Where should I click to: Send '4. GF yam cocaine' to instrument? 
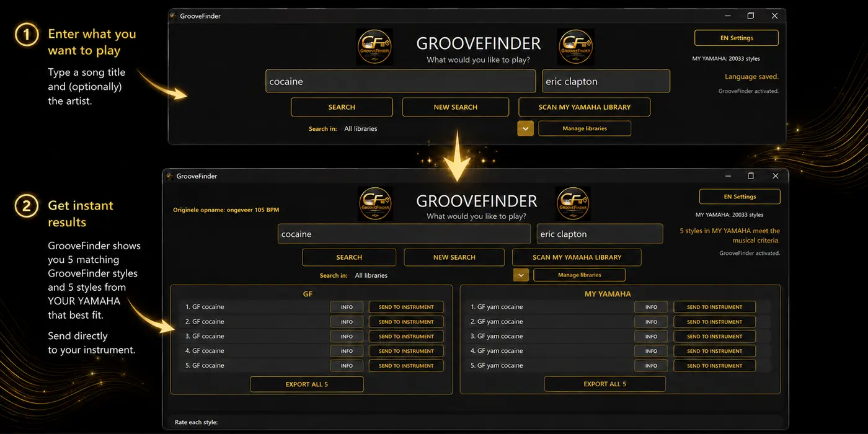[x=714, y=351]
